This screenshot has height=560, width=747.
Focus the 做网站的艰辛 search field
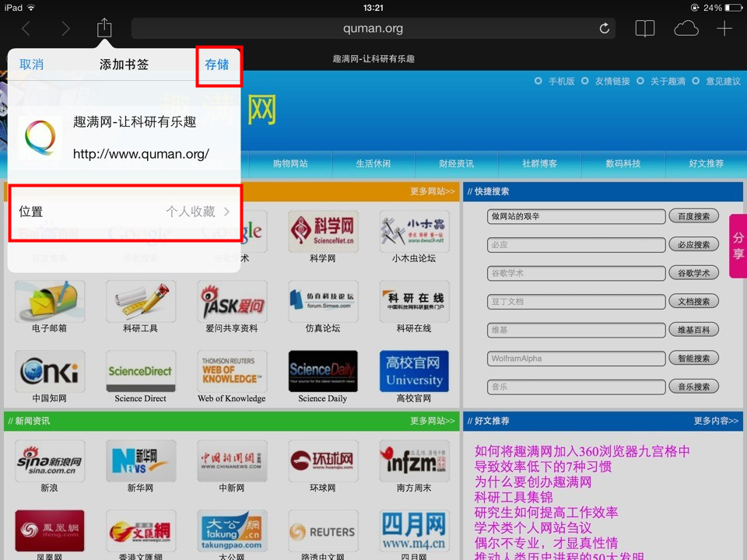(576, 216)
